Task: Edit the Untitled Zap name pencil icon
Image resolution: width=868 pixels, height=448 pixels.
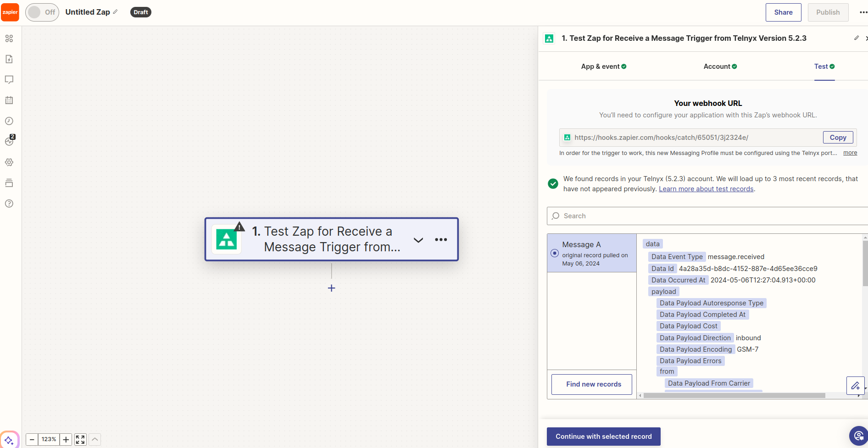Action: 115,12
